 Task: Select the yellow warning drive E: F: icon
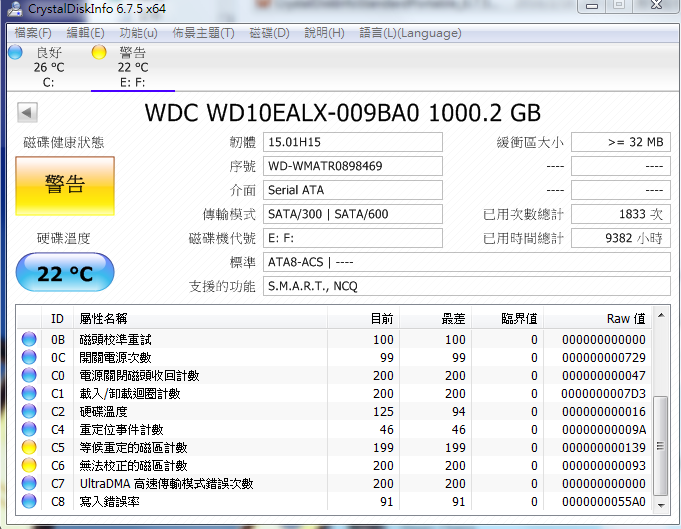pos(99,52)
